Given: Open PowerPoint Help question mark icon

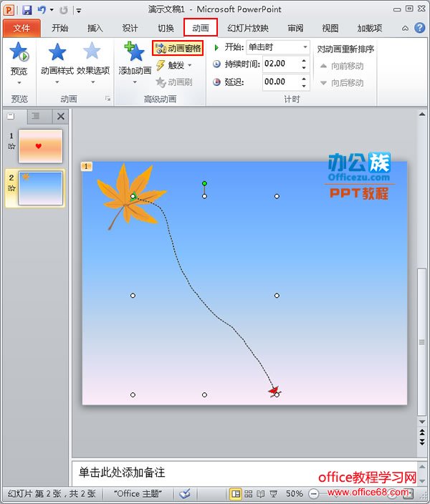Looking at the screenshot, I should pyautogui.click(x=419, y=28).
